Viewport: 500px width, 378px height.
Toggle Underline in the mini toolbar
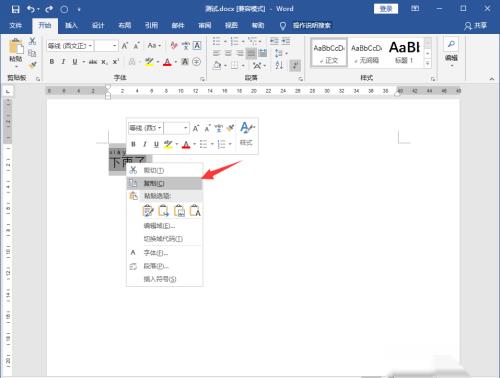tap(156, 144)
